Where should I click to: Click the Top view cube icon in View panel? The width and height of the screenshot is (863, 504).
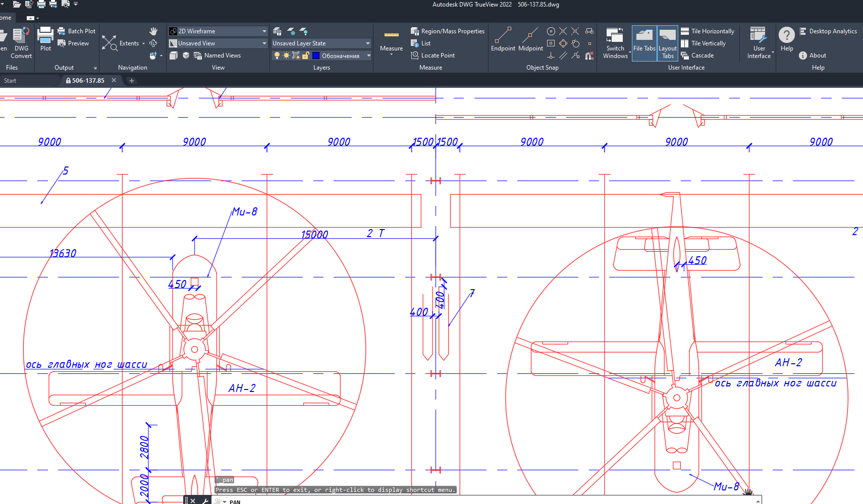(174, 55)
